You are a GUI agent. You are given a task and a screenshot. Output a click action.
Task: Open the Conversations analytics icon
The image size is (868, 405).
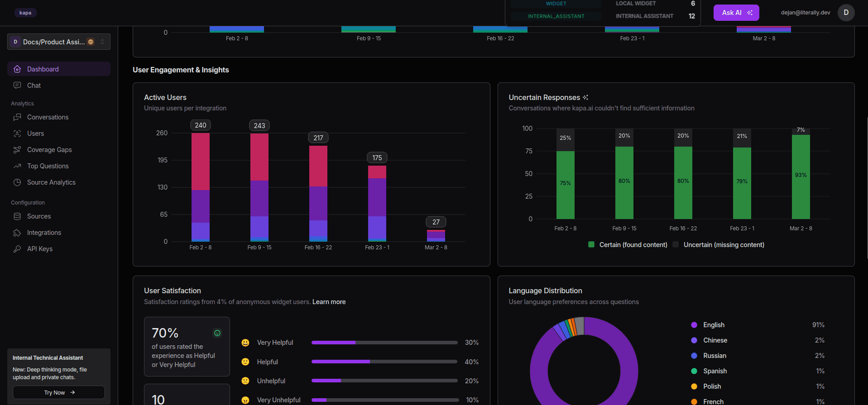(17, 117)
